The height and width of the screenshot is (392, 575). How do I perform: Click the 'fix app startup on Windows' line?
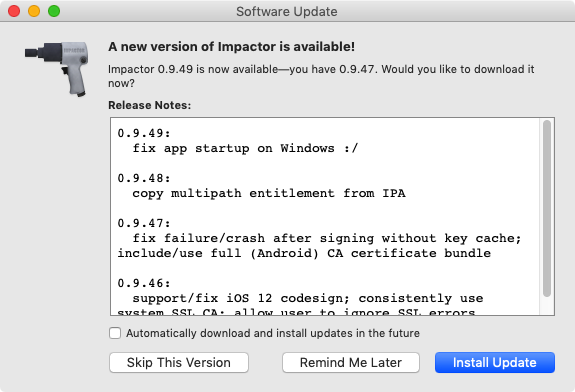point(245,148)
